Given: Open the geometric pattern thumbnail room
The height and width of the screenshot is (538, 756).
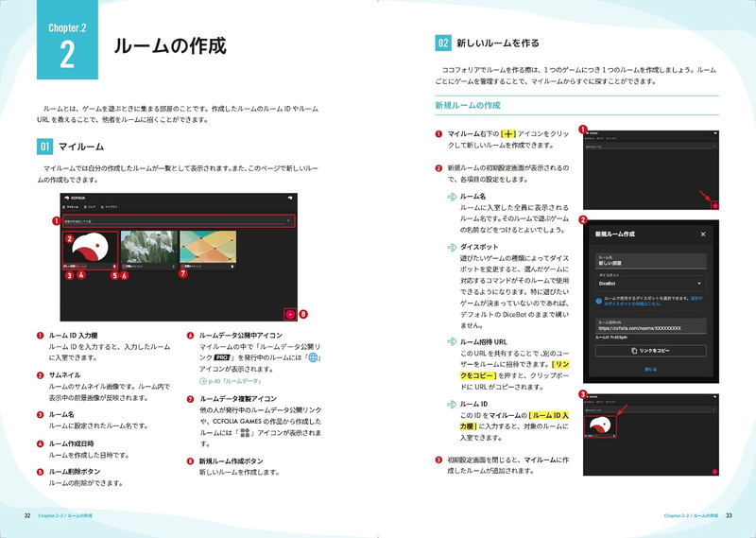Looking at the screenshot, I should point(208,247).
